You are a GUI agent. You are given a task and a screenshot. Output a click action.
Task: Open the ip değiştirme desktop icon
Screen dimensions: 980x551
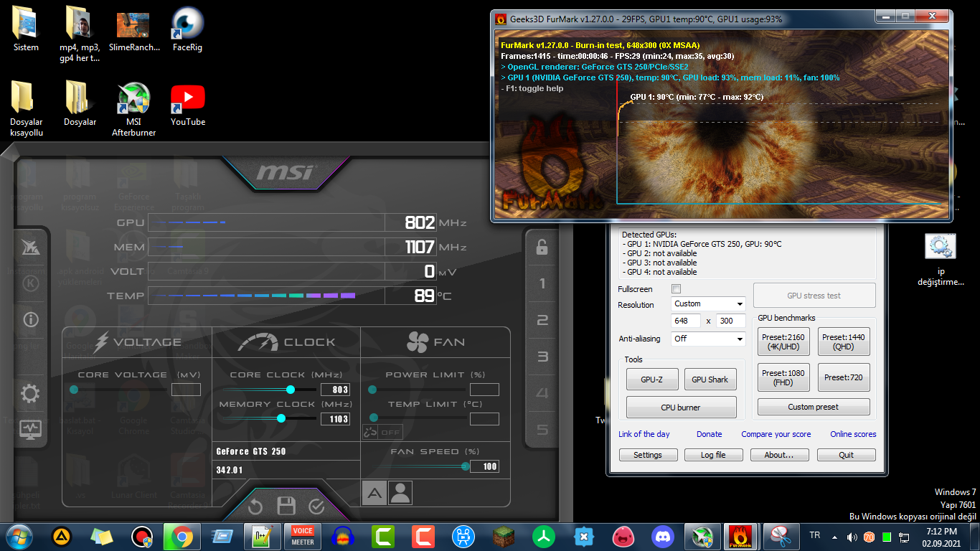click(x=941, y=259)
